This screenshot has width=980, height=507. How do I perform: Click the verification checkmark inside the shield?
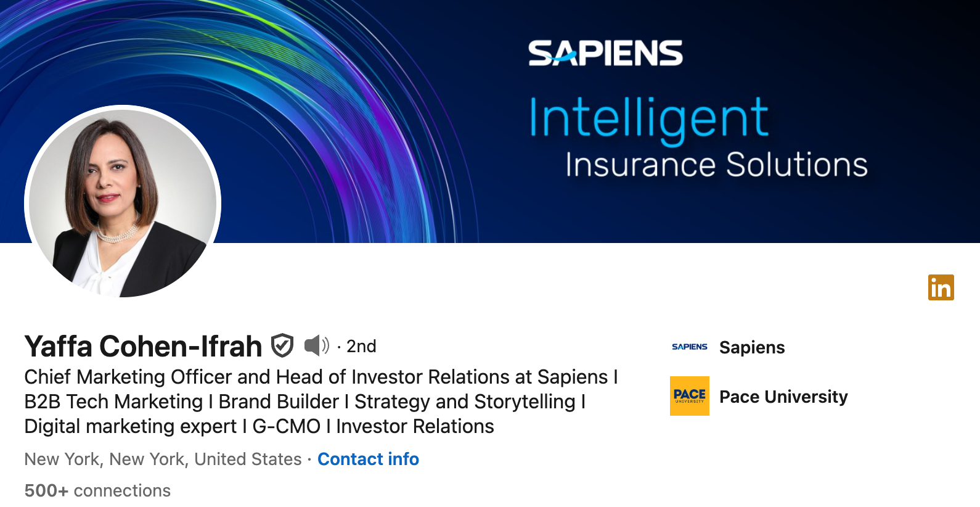coord(283,346)
